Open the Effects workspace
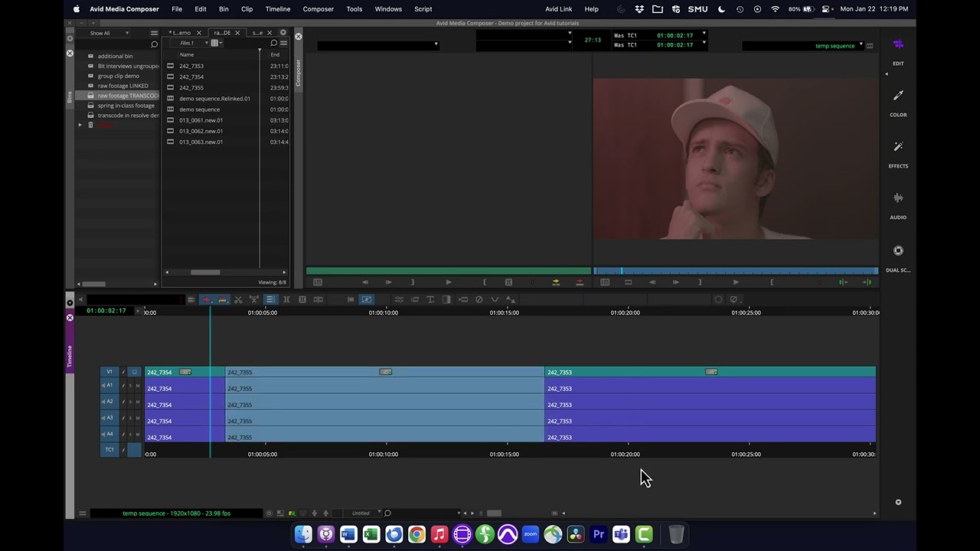Viewport: 980px width, 551px height. click(898, 153)
